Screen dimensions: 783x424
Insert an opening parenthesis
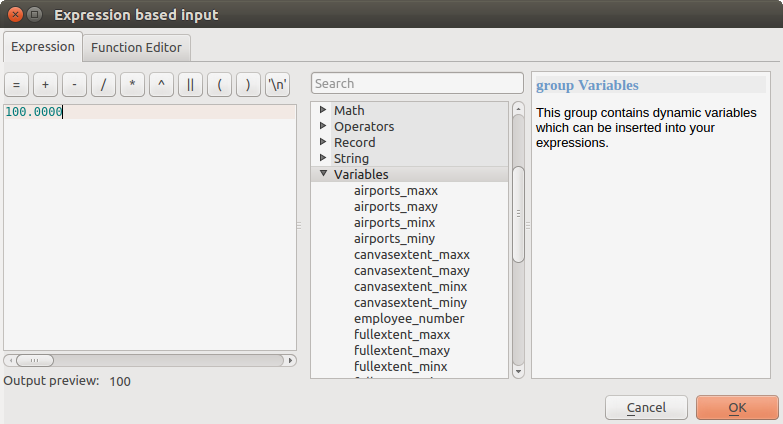[x=219, y=85]
